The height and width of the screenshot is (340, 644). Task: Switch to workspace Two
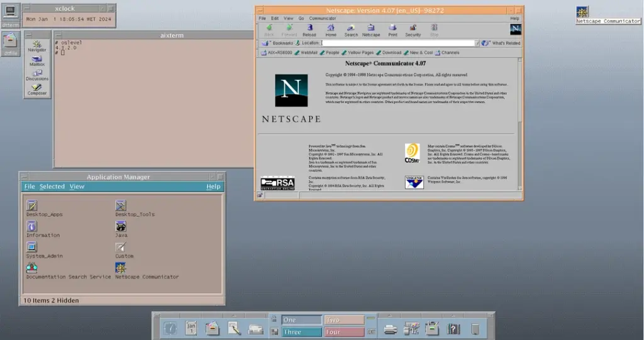point(343,320)
